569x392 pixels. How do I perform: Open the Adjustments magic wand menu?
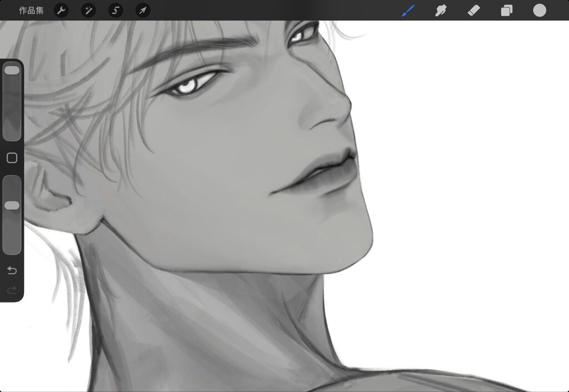coord(88,11)
